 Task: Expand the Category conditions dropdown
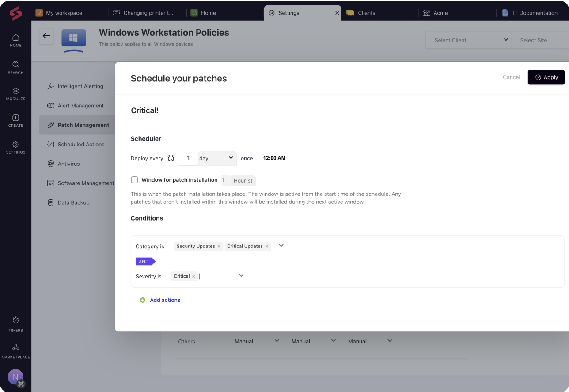click(281, 245)
